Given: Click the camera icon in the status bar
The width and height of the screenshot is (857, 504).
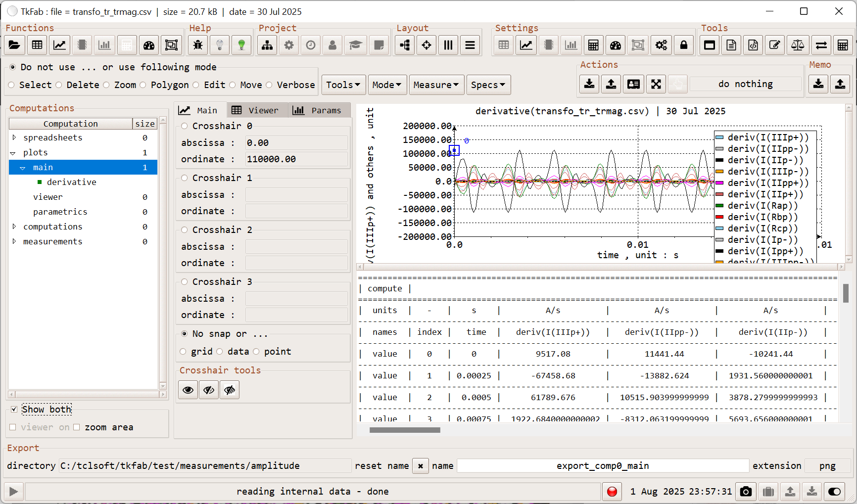Looking at the screenshot, I should 746,491.
